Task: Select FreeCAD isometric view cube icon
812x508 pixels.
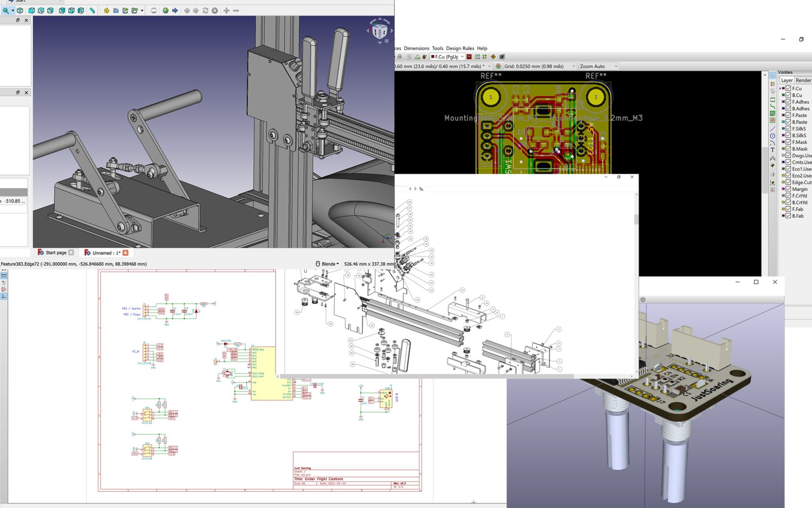Action: point(20,10)
